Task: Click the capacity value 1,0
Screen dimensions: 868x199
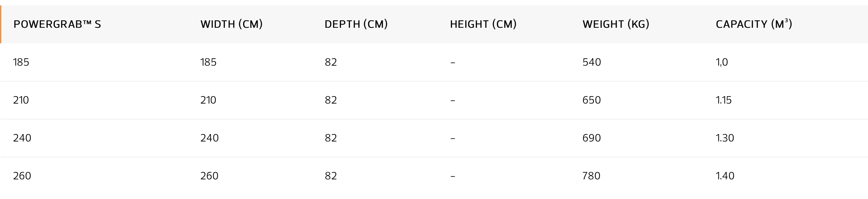Action: click(722, 62)
